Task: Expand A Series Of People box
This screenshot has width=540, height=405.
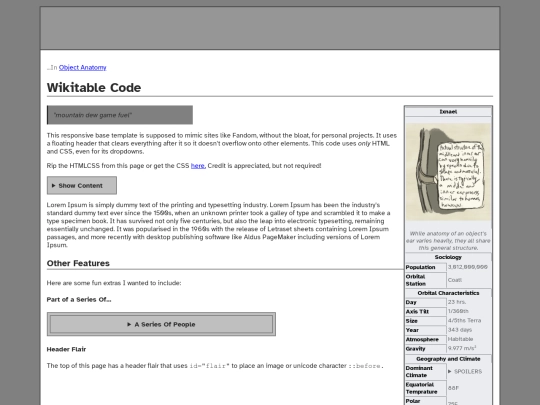Action: pyautogui.click(x=161, y=324)
